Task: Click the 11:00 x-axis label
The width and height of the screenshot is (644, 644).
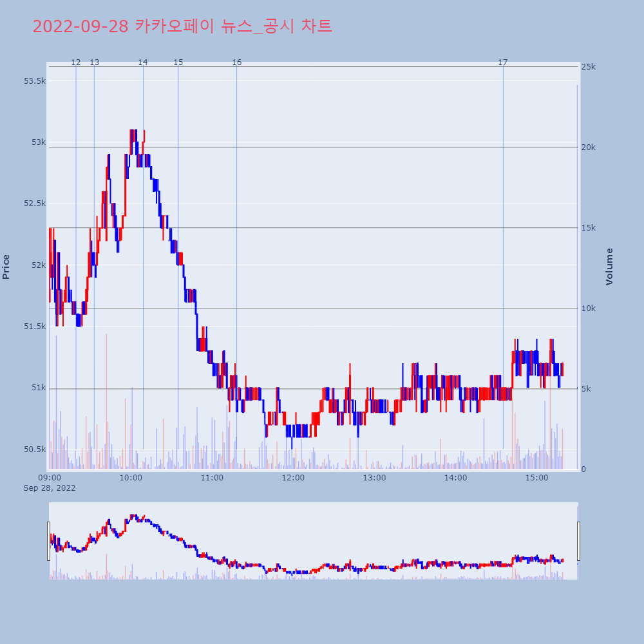Action: [x=212, y=478]
